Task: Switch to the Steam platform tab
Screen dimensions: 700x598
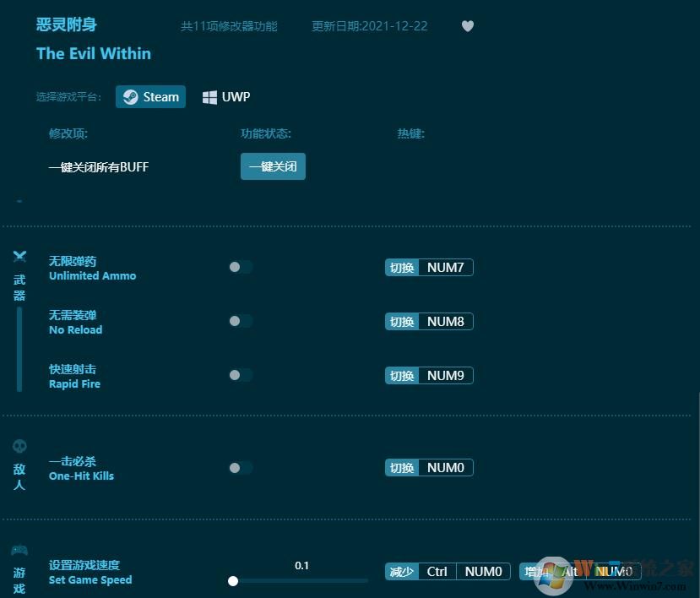Action: point(150,96)
